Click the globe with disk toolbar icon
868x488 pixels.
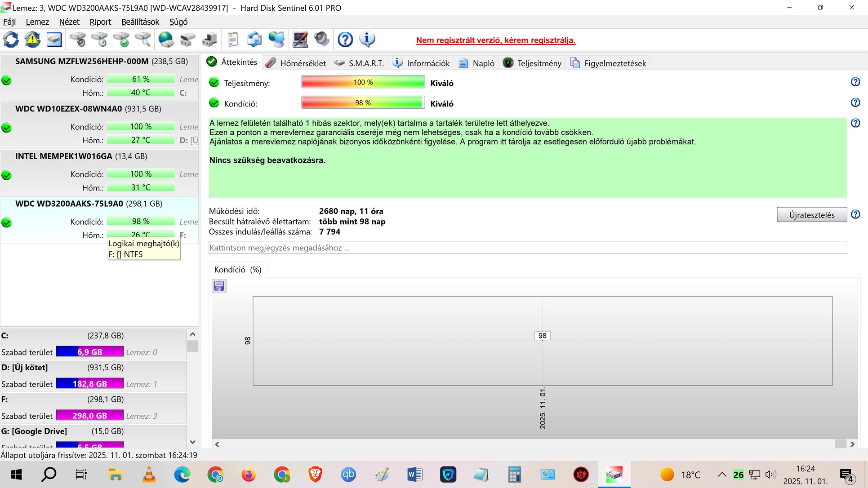click(x=166, y=40)
